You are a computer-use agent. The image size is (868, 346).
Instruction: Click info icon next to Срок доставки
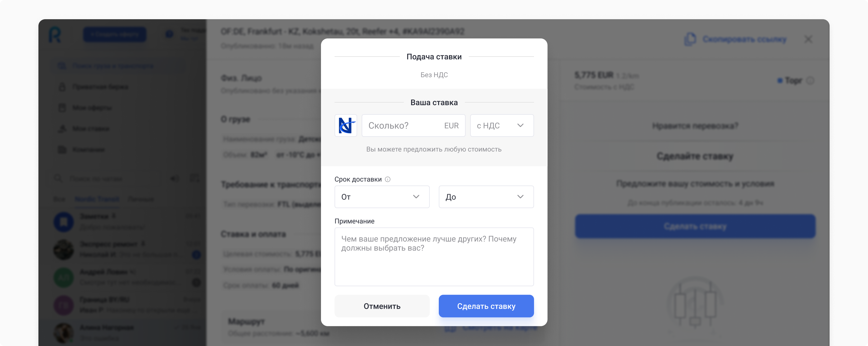387,179
